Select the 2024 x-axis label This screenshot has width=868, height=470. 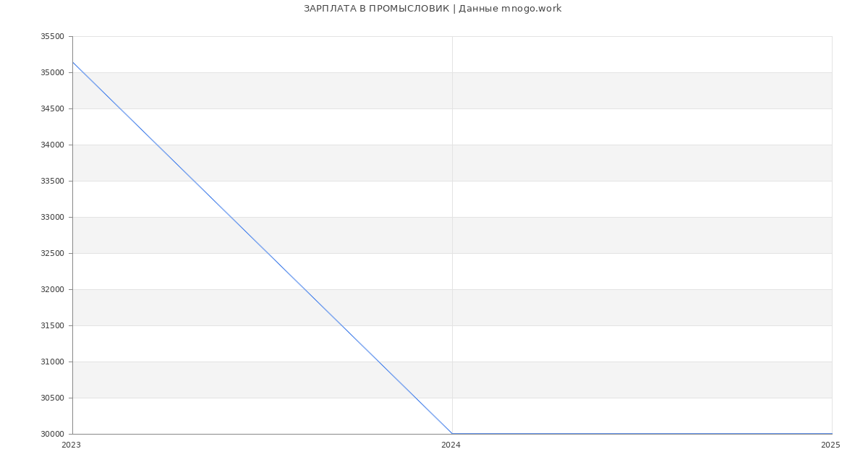(451, 445)
